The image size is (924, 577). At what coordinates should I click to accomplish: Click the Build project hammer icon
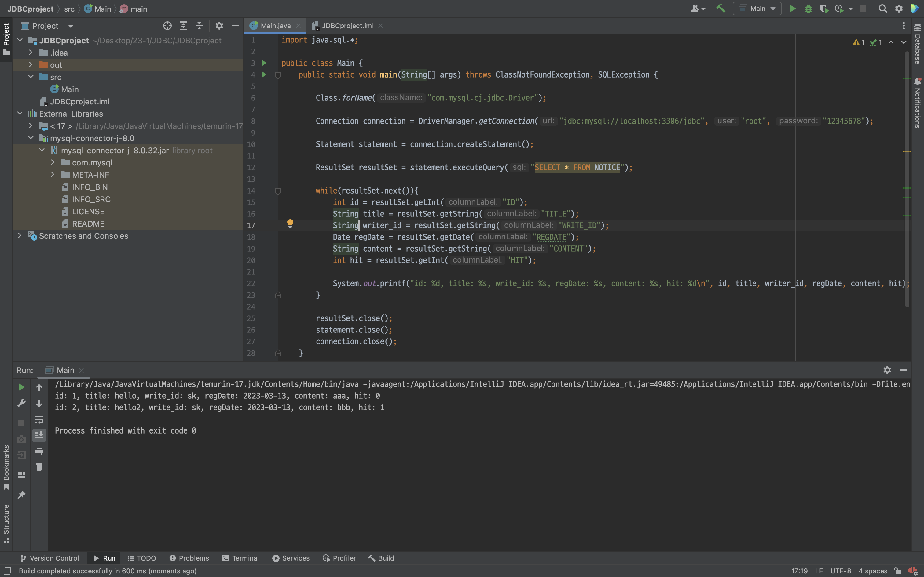[x=721, y=9]
